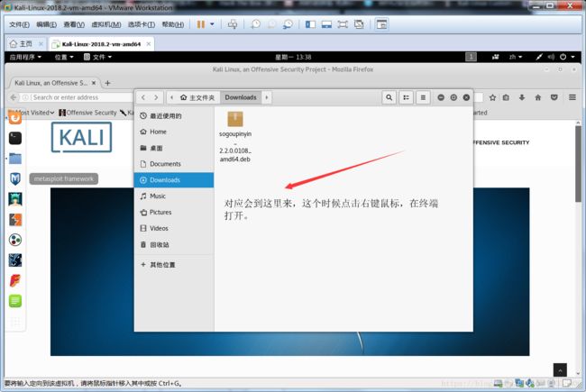The height and width of the screenshot is (392, 586).
Task: Bookmark this page with the star icon
Action: 492,97
